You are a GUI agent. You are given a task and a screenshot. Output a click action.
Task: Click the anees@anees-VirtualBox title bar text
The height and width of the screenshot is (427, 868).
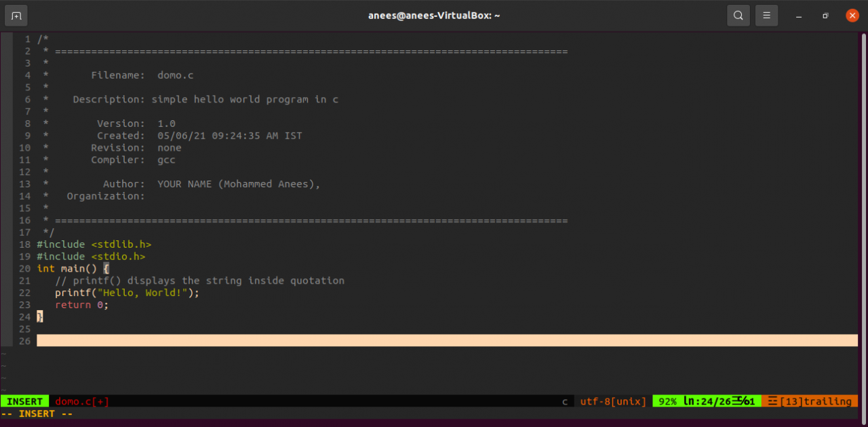(x=434, y=15)
